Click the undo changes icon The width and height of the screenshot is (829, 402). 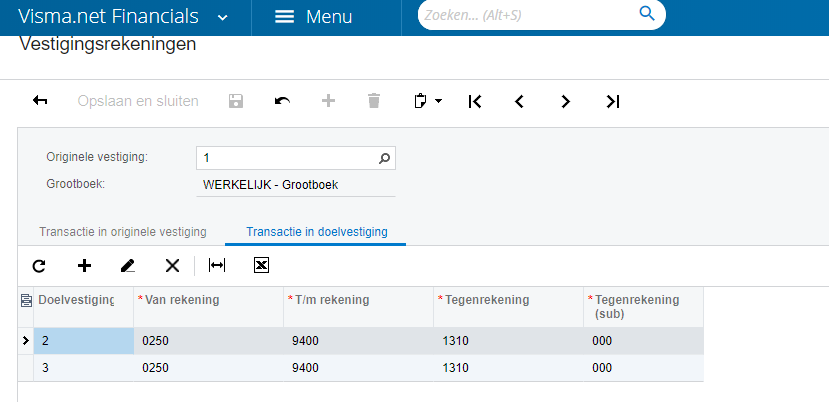[283, 101]
